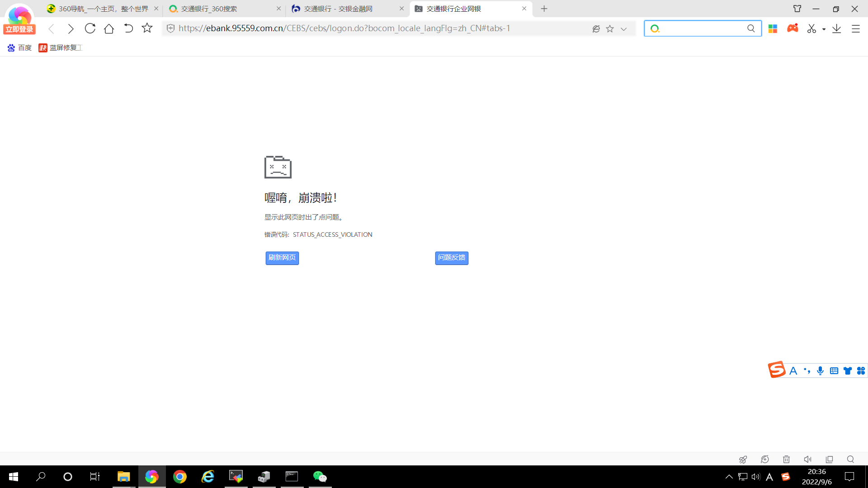This screenshot has width=868, height=488.
Task: Toggle Sogou punctuation mode button
Action: [807, 371]
